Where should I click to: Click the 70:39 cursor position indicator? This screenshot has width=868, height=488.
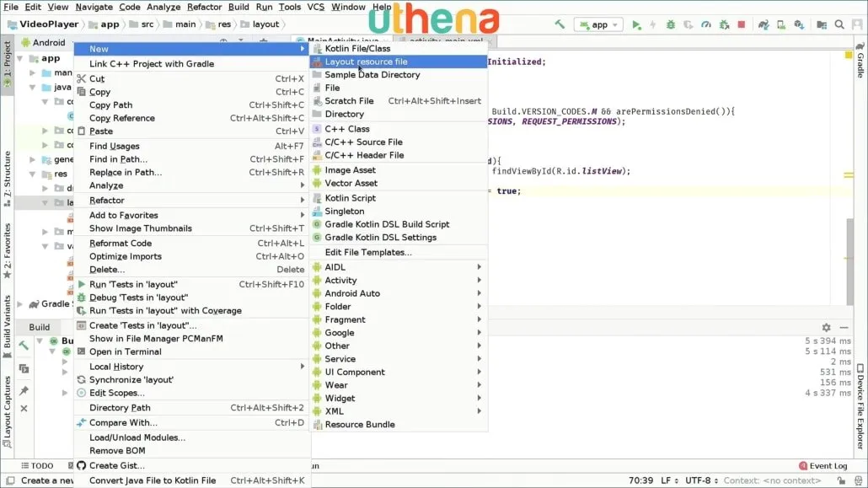pyautogui.click(x=640, y=480)
